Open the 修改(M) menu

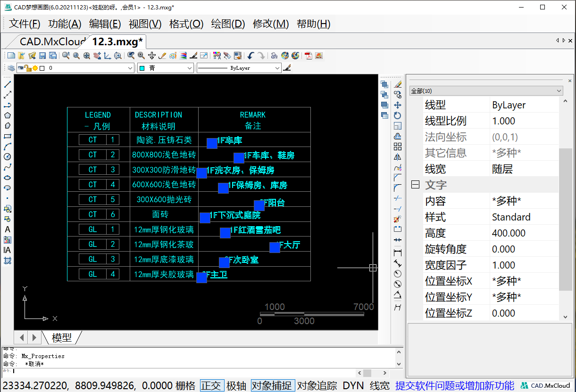(271, 24)
